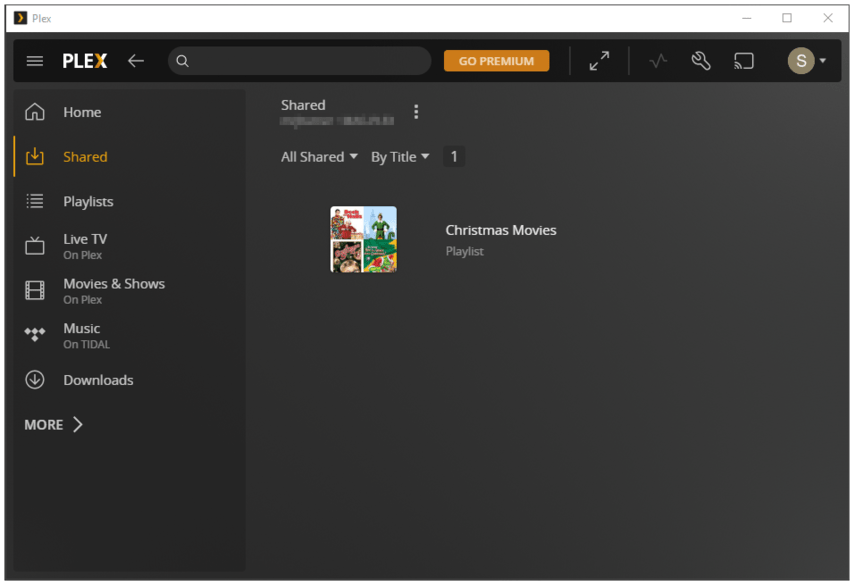Open the Christmas Movies playlist thumbnail
The width and height of the screenshot is (854, 585).
[363, 239]
